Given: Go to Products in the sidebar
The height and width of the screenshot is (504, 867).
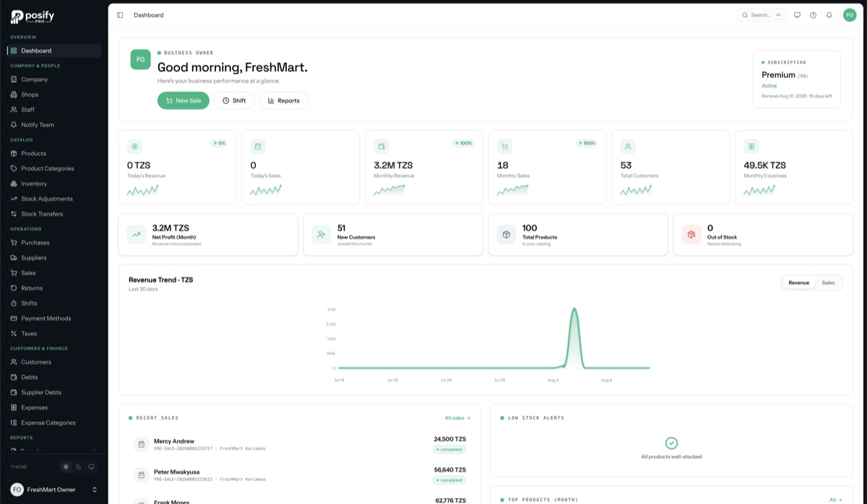Looking at the screenshot, I should tap(54, 154).
